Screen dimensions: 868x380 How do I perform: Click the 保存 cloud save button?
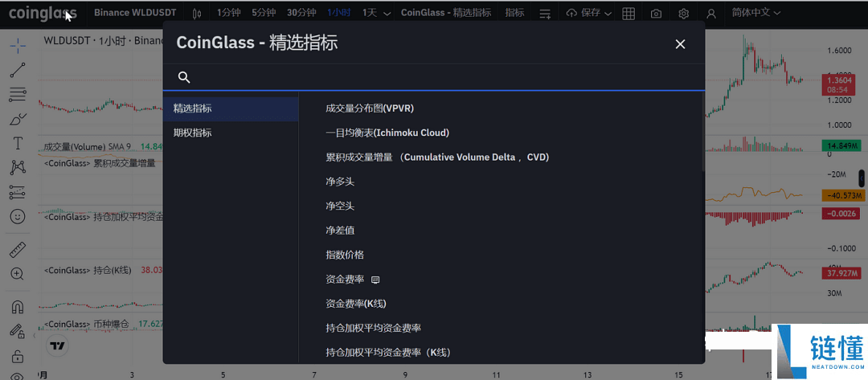pyautogui.click(x=584, y=14)
